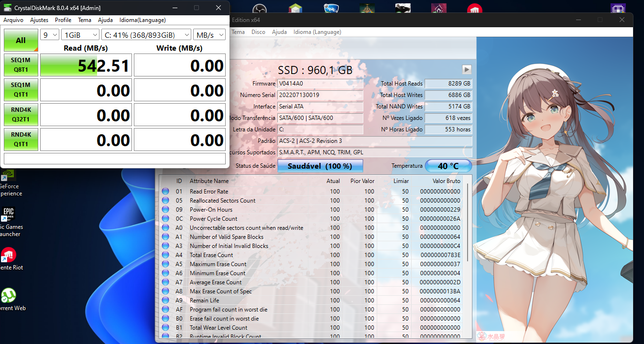Screen dimensions: 644x344
Task: Click the CrystalDiskMark title bar app icon
Action: (8, 8)
